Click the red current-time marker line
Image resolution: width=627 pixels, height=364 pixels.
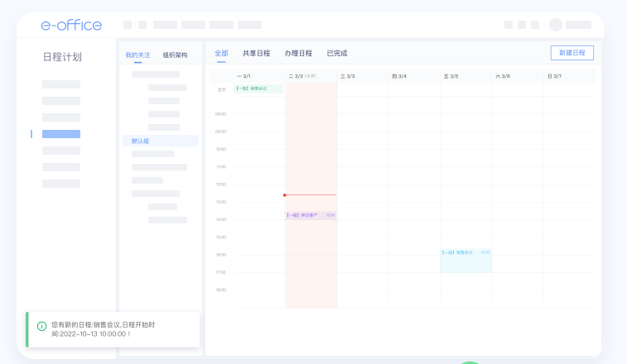point(311,195)
